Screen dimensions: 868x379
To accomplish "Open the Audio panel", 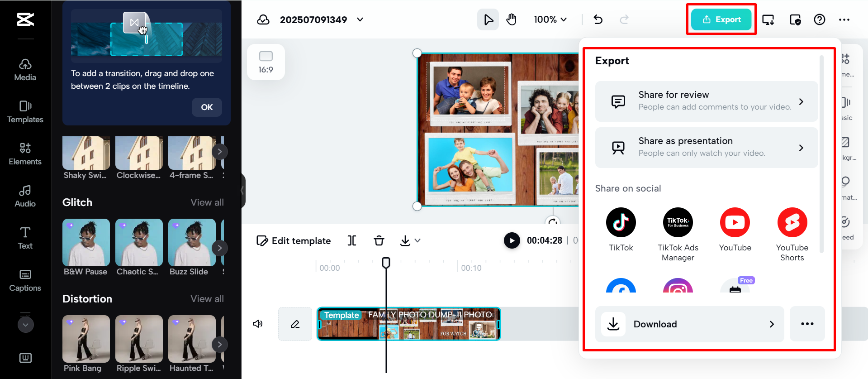I will (25, 196).
